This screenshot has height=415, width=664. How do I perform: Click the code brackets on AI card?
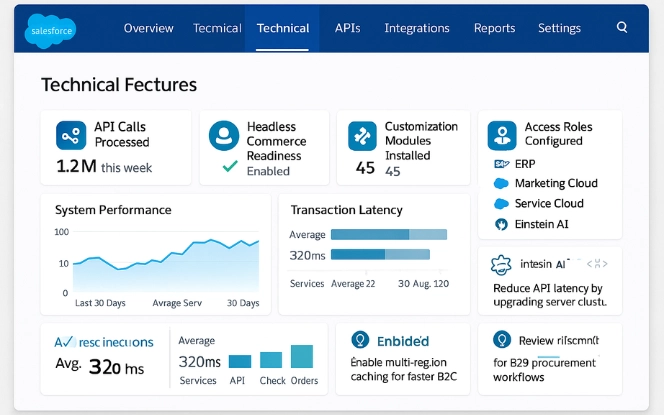597,264
